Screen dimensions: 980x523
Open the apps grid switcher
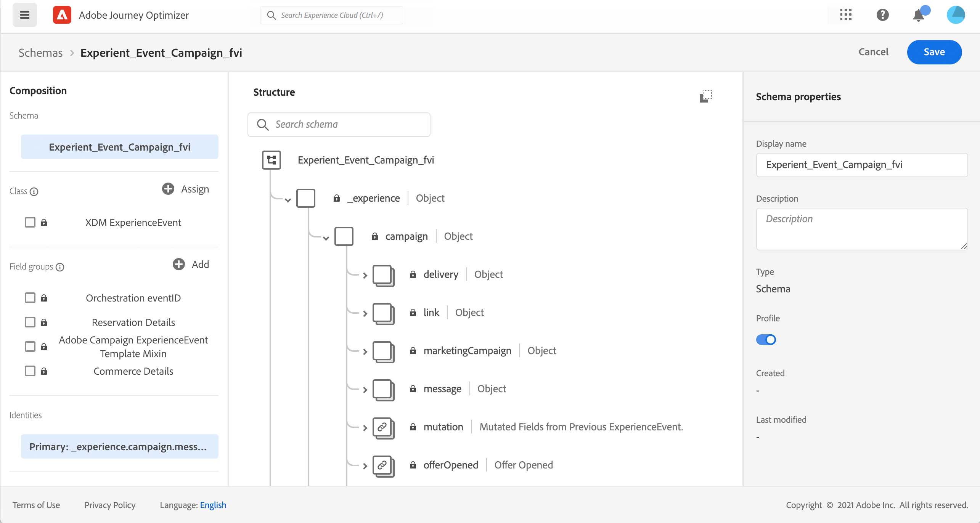[x=845, y=15]
